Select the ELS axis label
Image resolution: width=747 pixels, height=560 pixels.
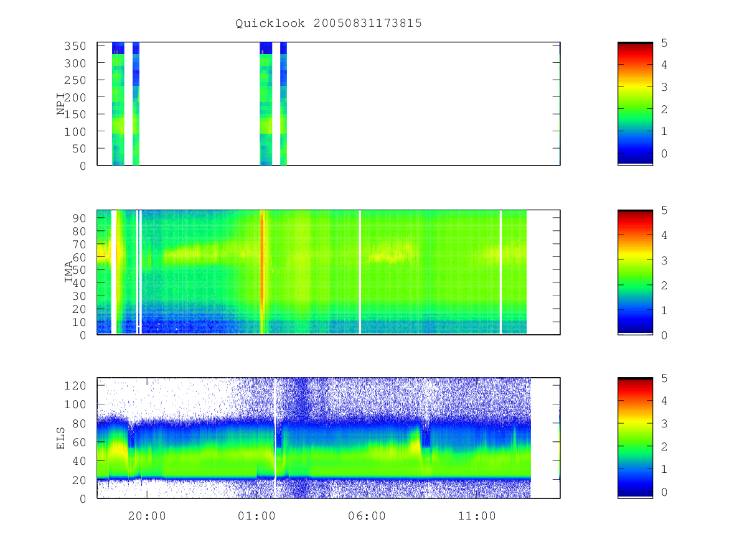tap(61, 437)
